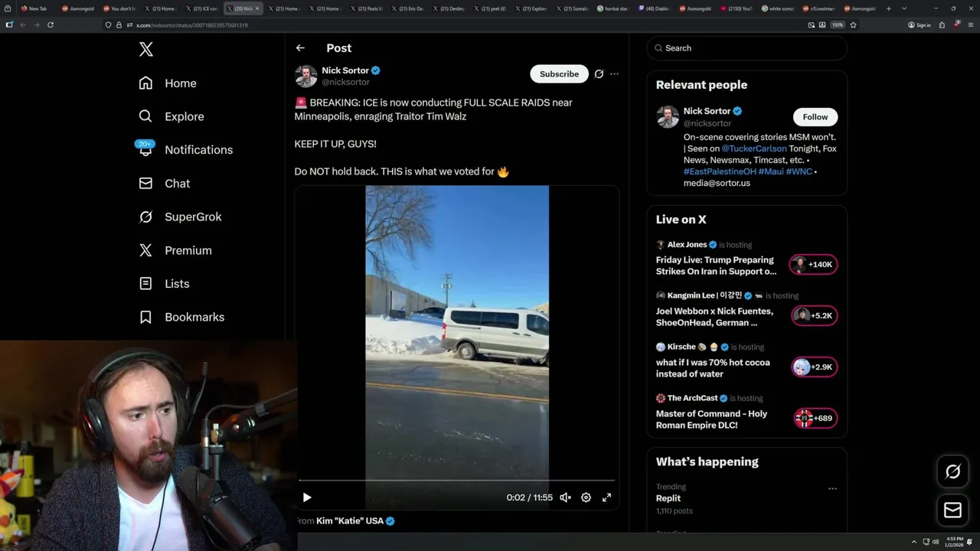Screen dimensions: 980x551
Task: Switch to the (48) Diablo tab
Action: click(x=656, y=8)
